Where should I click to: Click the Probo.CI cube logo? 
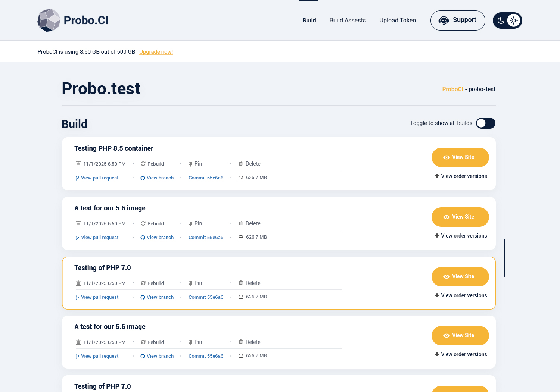tap(49, 20)
